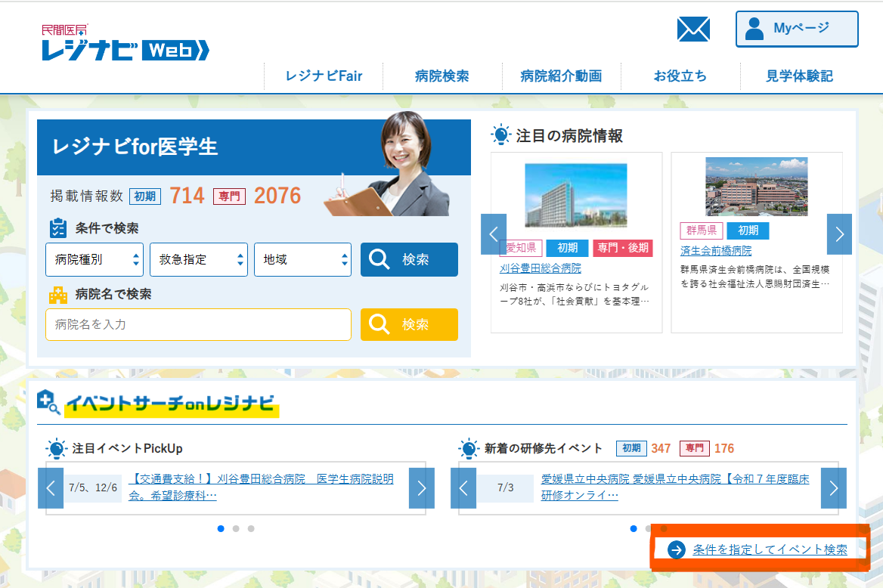This screenshot has width=883, height=588.
Task: Click the hospital icon beside 病院名で検索
Action: coord(58,294)
